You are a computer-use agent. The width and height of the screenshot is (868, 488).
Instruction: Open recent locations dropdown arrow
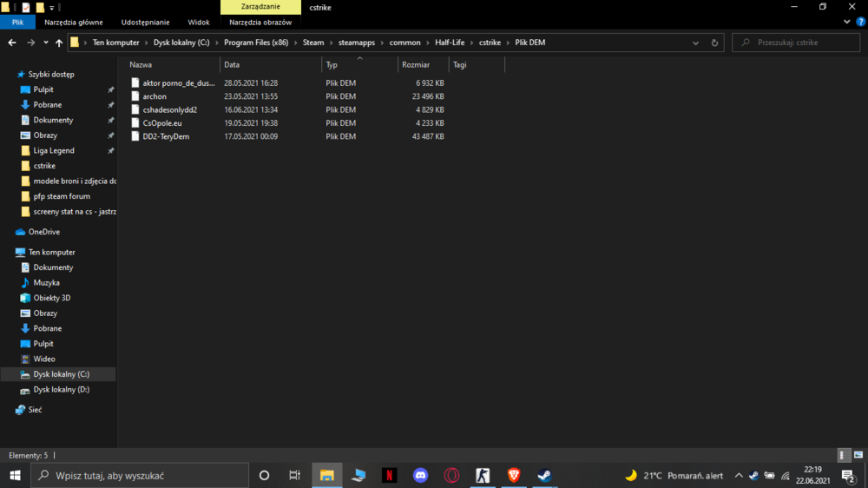coord(45,43)
